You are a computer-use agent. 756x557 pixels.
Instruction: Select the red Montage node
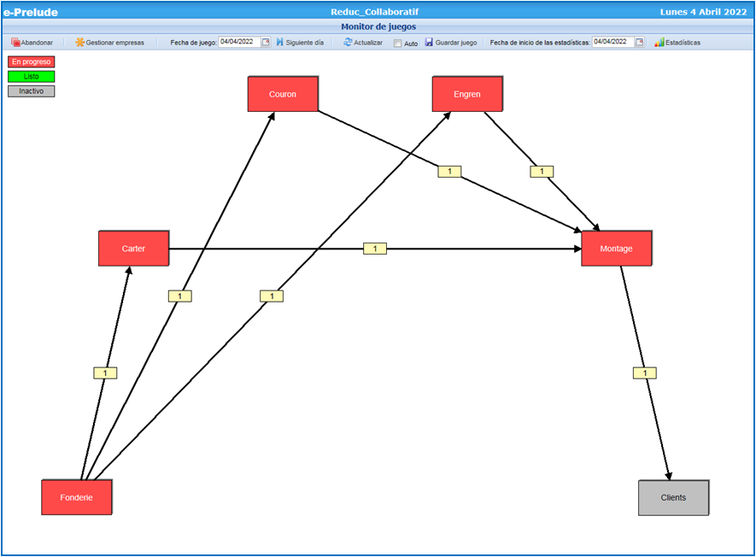coord(616,249)
